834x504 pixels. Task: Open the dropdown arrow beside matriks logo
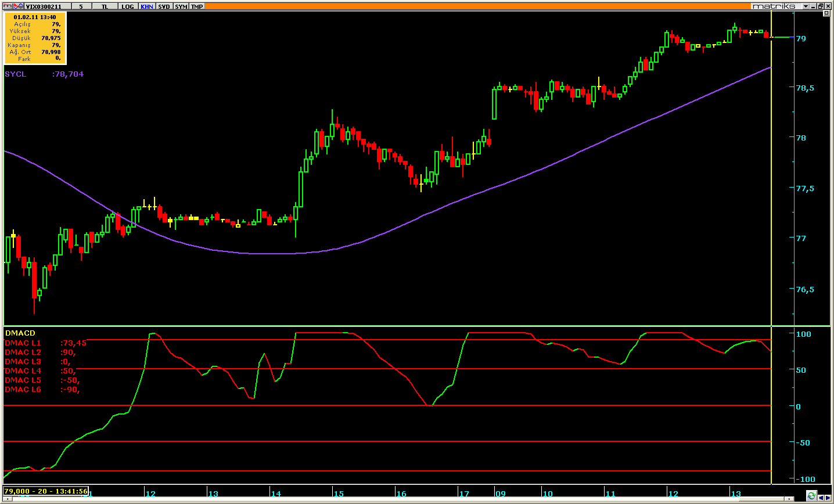[806, 6]
